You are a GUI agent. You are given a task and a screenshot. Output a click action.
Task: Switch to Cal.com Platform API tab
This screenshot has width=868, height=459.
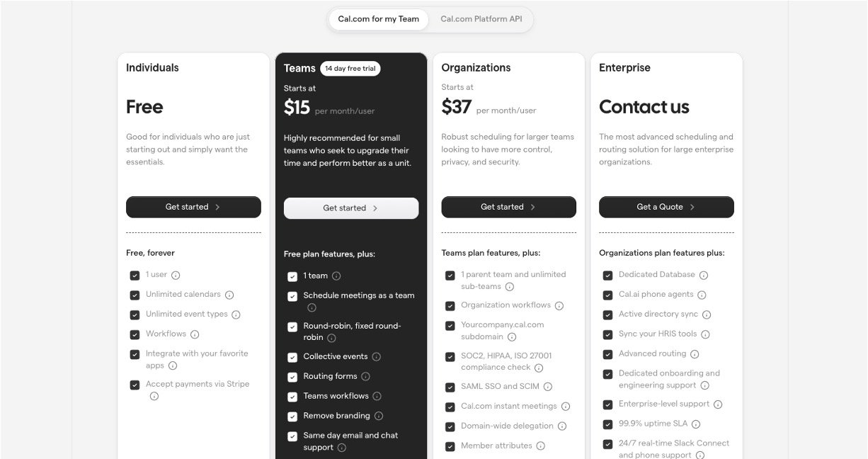(481, 19)
